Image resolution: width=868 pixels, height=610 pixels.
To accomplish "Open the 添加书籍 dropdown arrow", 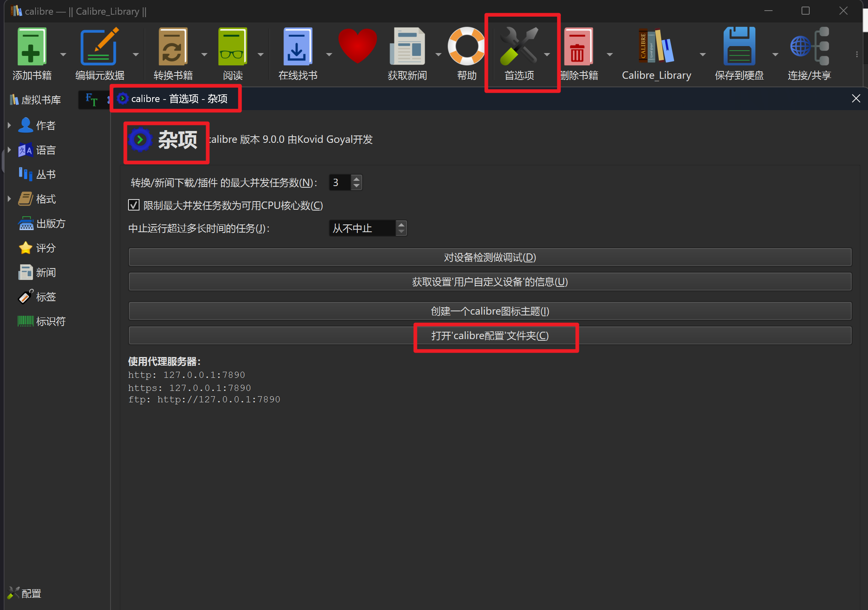I will pos(63,54).
